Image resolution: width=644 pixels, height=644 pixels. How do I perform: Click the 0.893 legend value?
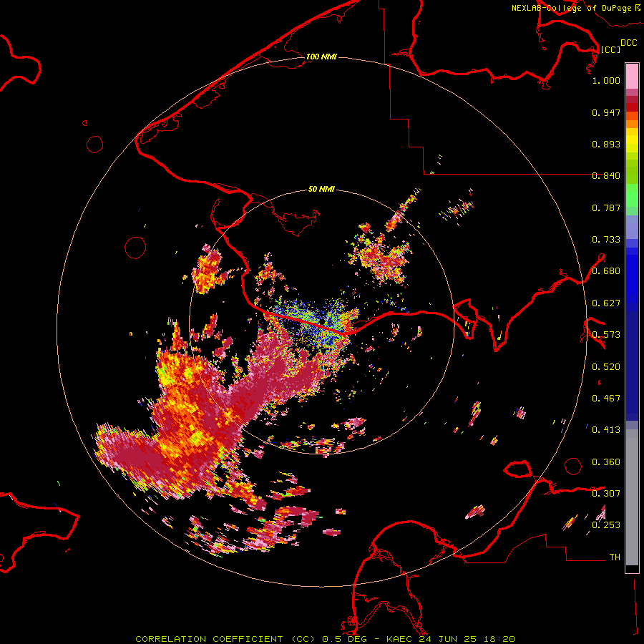point(606,144)
